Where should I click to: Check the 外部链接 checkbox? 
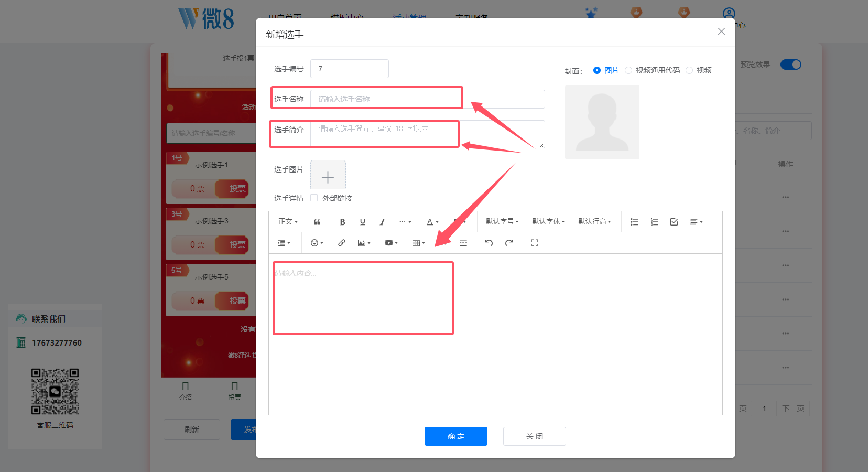(314, 198)
